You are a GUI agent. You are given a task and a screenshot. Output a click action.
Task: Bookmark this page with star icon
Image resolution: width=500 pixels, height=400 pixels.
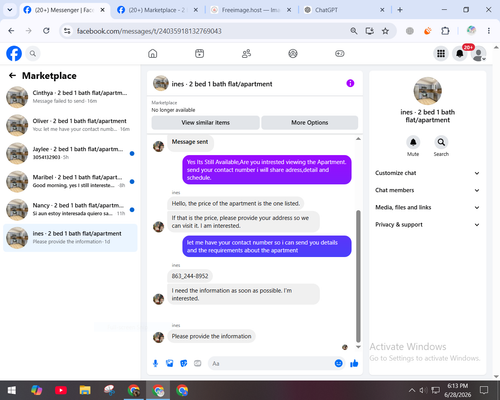pos(385,31)
